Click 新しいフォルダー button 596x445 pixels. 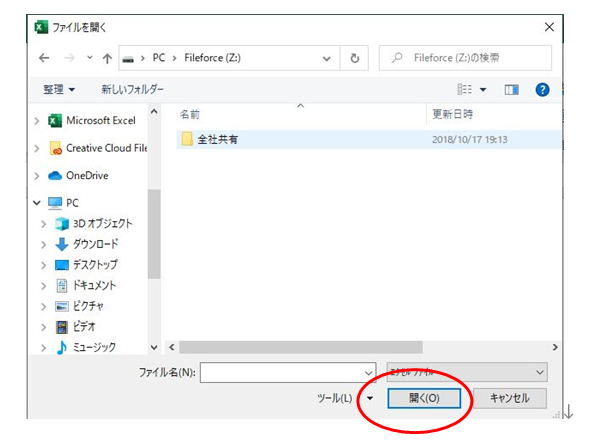click(132, 90)
